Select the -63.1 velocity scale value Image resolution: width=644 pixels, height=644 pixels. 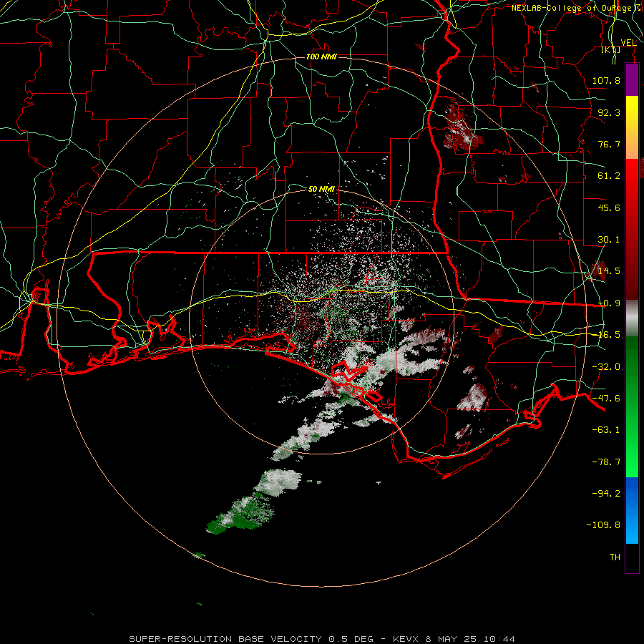pyautogui.click(x=606, y=430)
